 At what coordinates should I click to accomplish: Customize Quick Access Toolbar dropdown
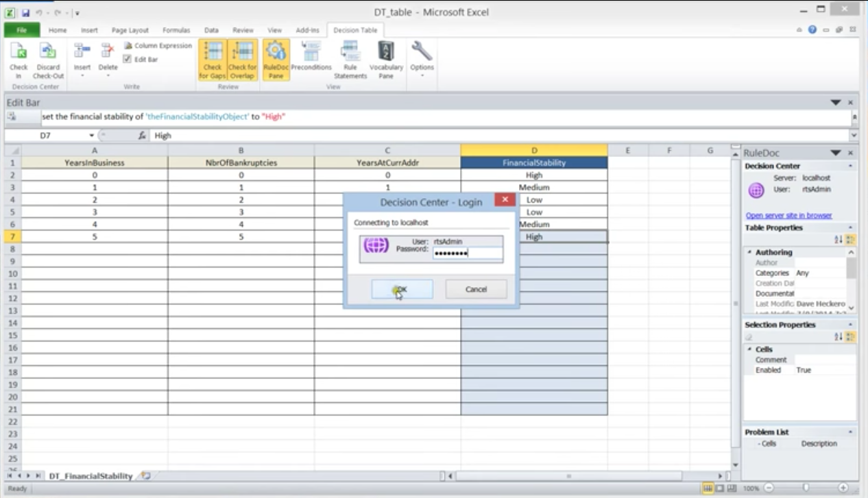tap(77, 13)
